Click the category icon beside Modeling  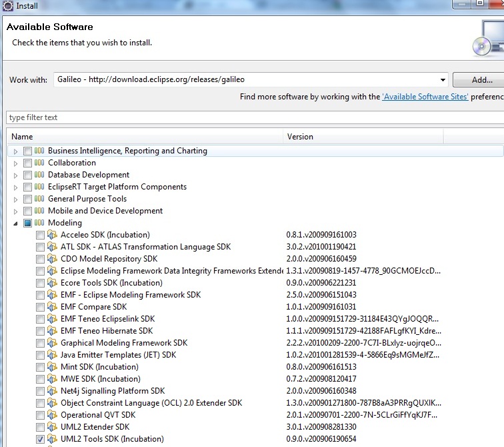[x=39, y=223]
